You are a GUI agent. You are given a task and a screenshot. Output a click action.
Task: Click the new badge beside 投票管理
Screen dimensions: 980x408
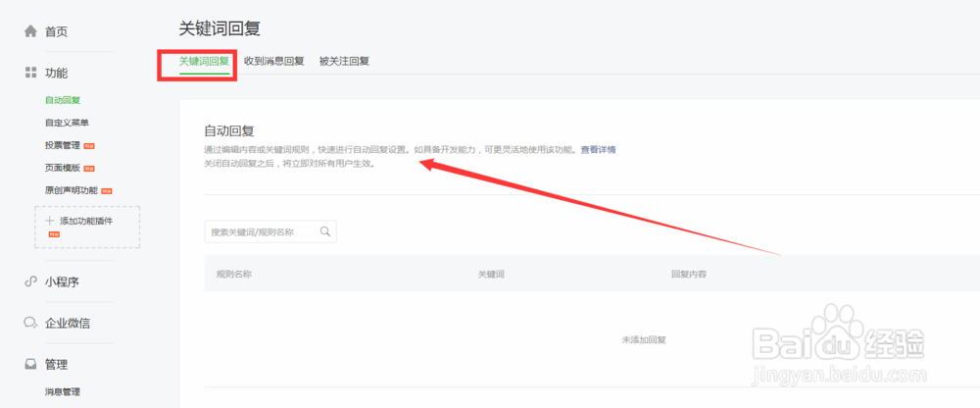[89, 146]
